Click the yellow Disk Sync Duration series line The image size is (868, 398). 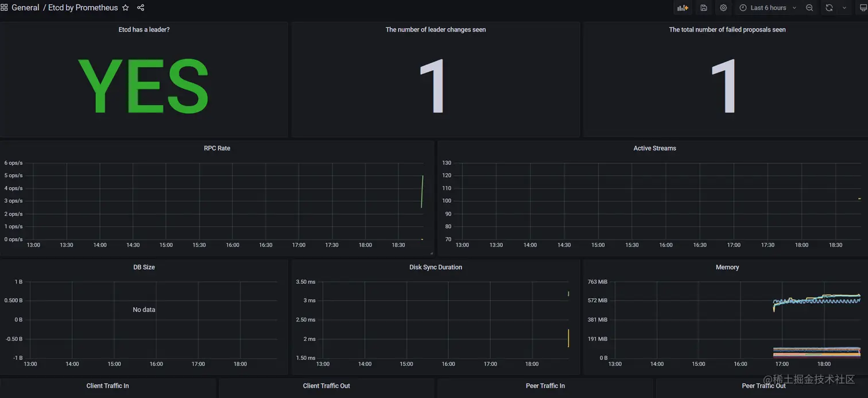click(x=568, y=338)
